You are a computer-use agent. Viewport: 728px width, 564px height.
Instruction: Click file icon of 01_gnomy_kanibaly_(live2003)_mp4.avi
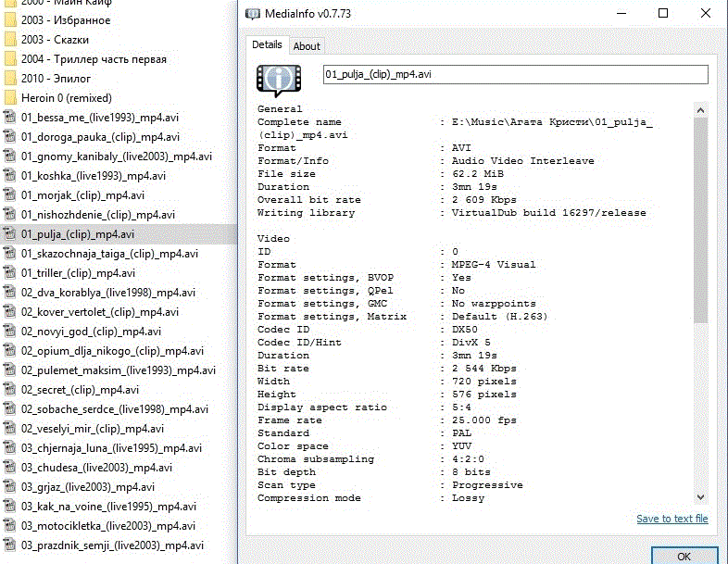(10, 157)
